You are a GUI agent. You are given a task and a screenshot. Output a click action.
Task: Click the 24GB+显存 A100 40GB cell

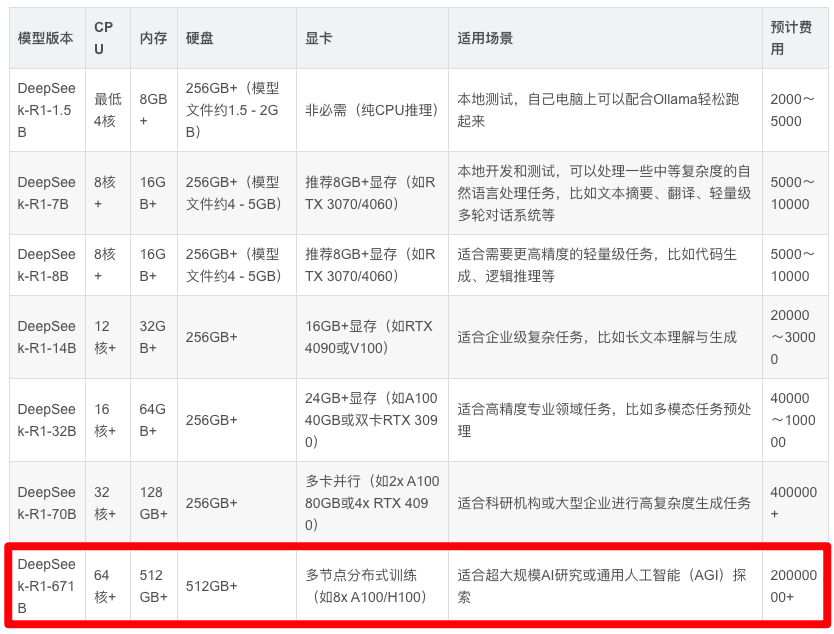click(372, 420)
